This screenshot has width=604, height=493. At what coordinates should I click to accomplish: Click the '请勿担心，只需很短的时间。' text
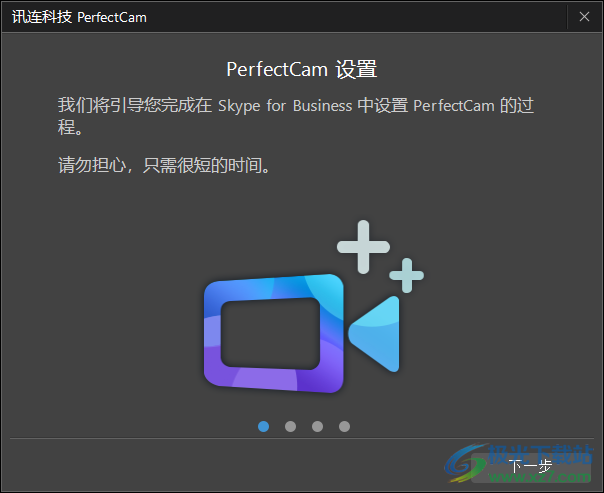coord(164,165)
